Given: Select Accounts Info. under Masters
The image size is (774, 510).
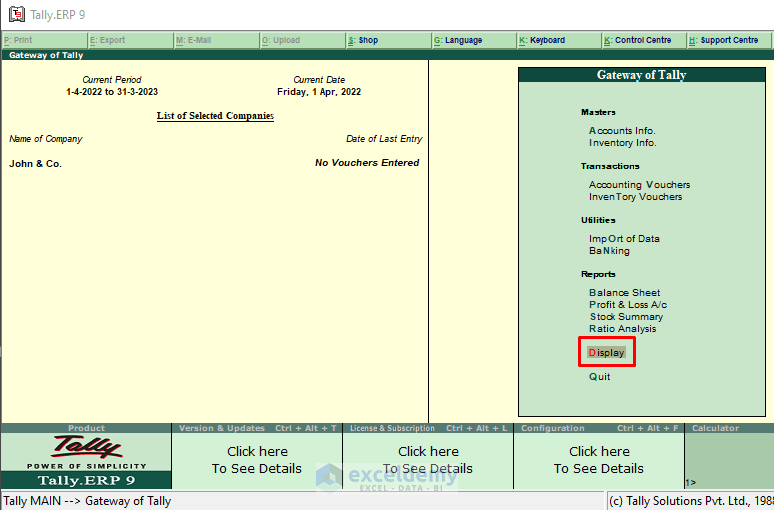Looking at the screenshot, I should 622,131.
